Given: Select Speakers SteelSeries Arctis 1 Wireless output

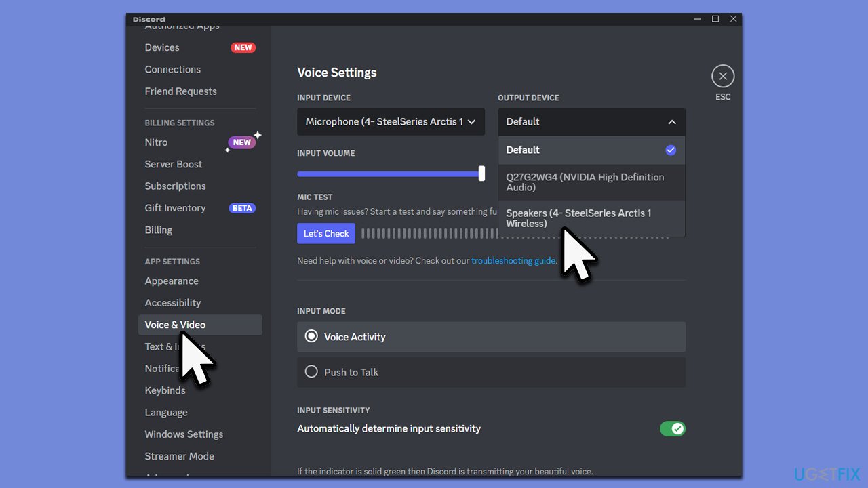Looking at the screenshot, I should pos(578,218).
